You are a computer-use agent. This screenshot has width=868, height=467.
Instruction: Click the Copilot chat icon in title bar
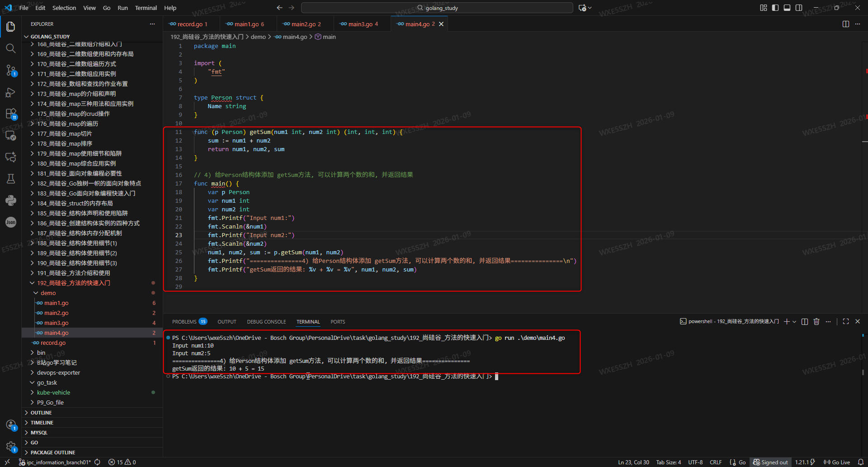(582, 8)
